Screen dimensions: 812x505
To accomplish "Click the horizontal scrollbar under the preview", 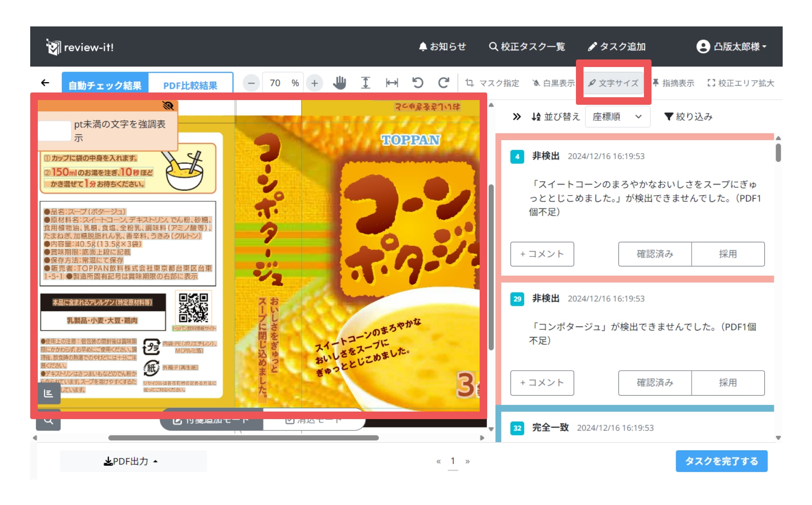I will pos(243,438).
